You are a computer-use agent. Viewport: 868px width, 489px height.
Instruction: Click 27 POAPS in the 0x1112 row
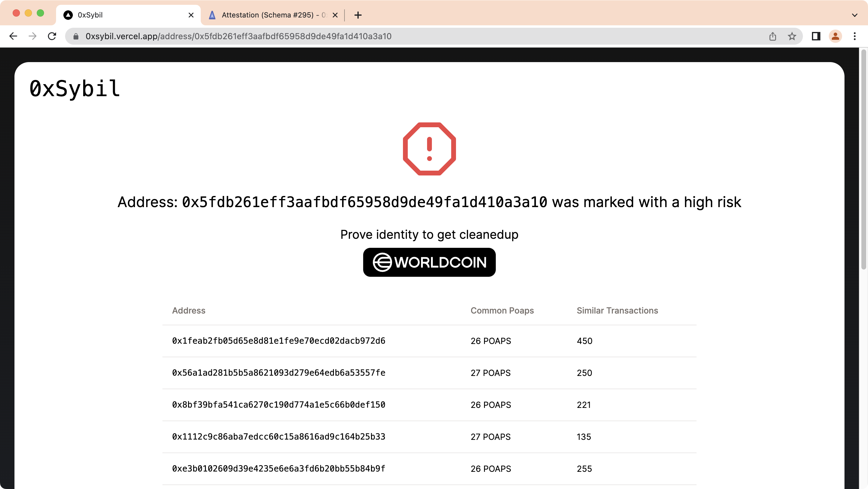tap(491, 437)
